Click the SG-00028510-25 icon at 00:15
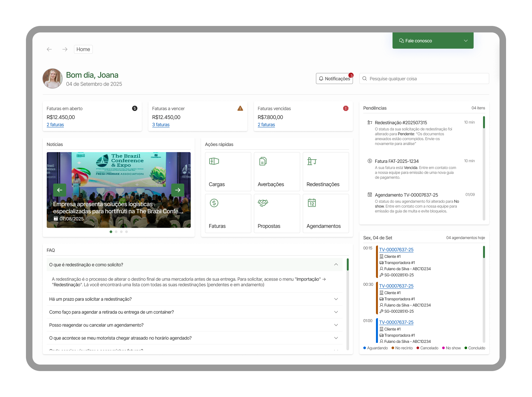This screenshot has height=397, width=532. (x=381, y=275)
